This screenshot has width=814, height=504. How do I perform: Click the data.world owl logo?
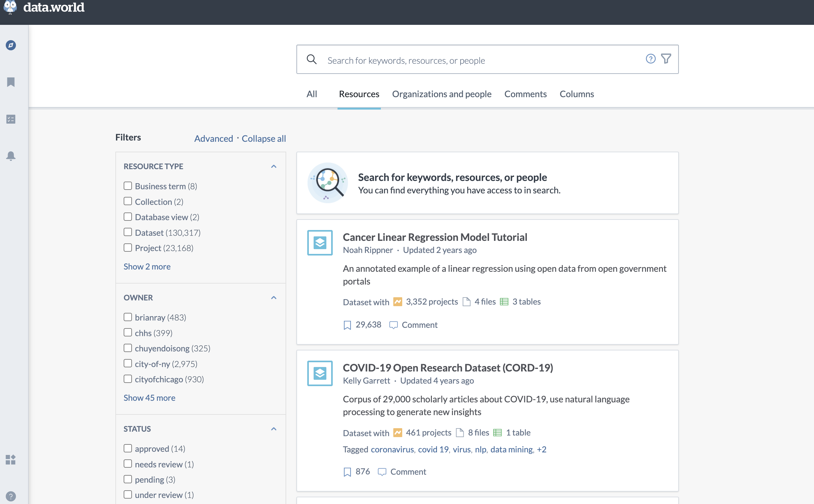[10, 7]
